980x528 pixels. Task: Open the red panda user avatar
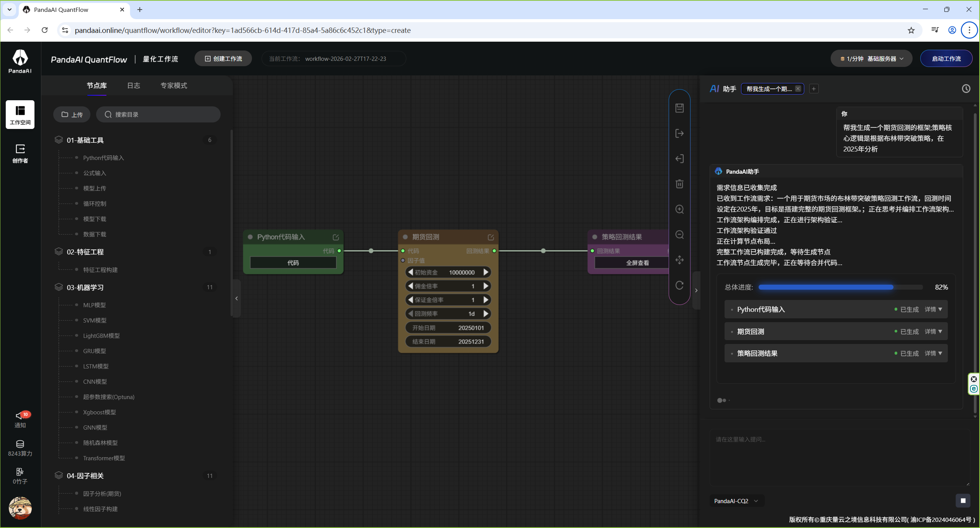pos(20,508)
